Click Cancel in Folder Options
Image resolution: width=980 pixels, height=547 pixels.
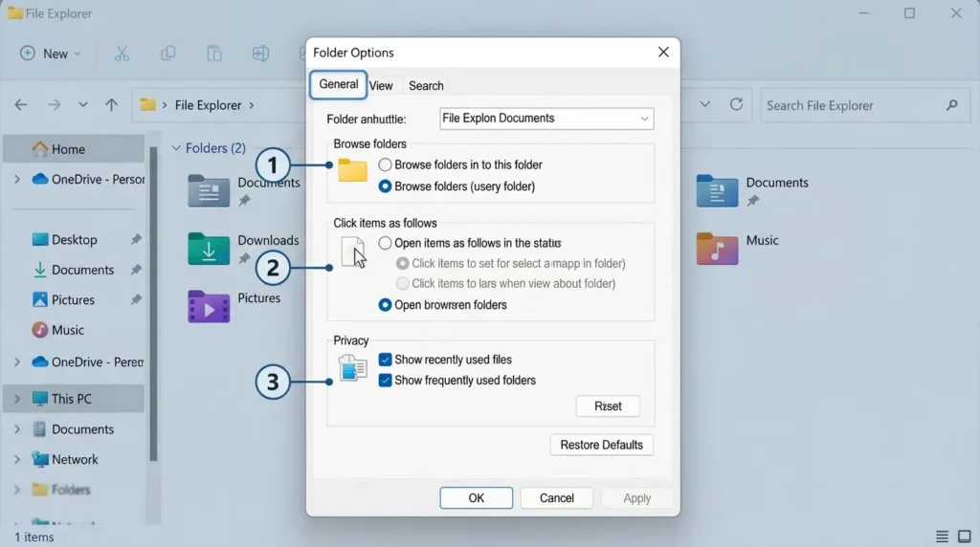point(557,498)
